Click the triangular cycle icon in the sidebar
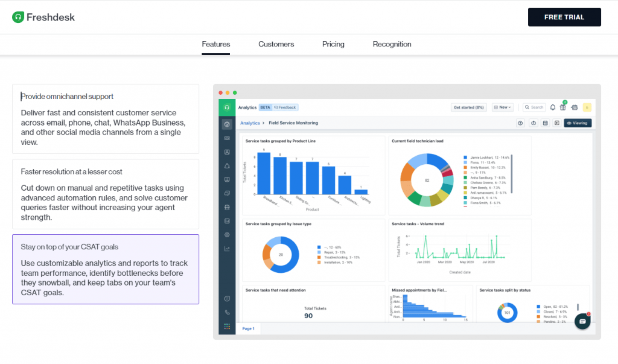Screen dimensions: 618x364 227,165
